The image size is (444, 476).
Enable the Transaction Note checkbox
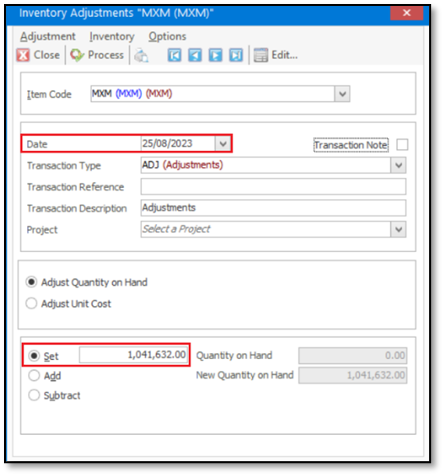402,145
